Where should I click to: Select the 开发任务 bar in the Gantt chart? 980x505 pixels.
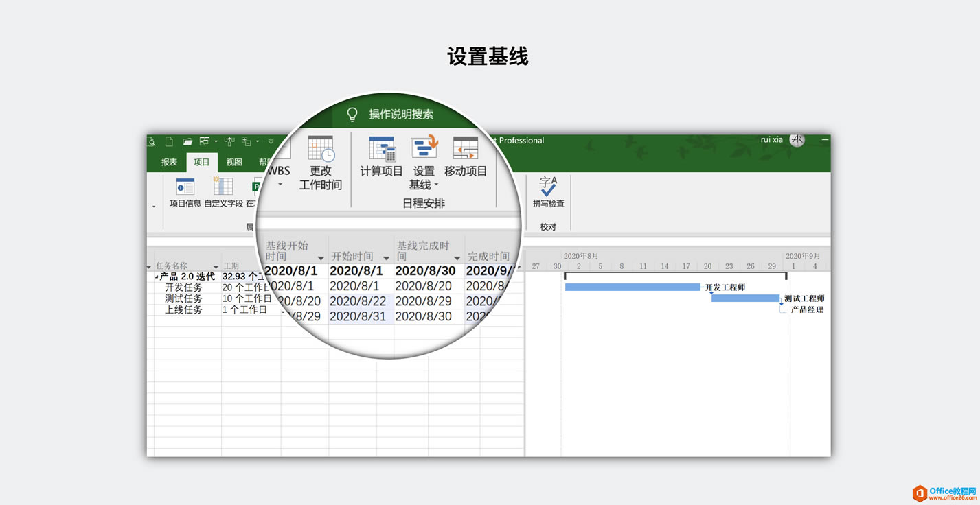coord(632,286)
